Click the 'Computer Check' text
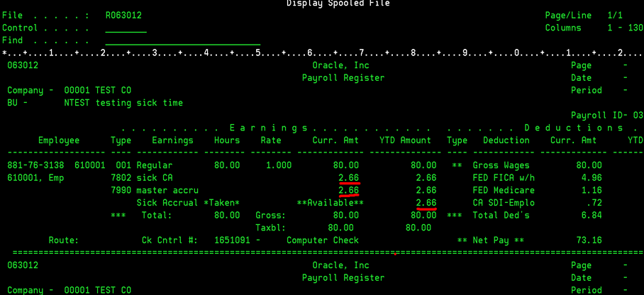Screen dimensions: 644x295 coord(323,240)
